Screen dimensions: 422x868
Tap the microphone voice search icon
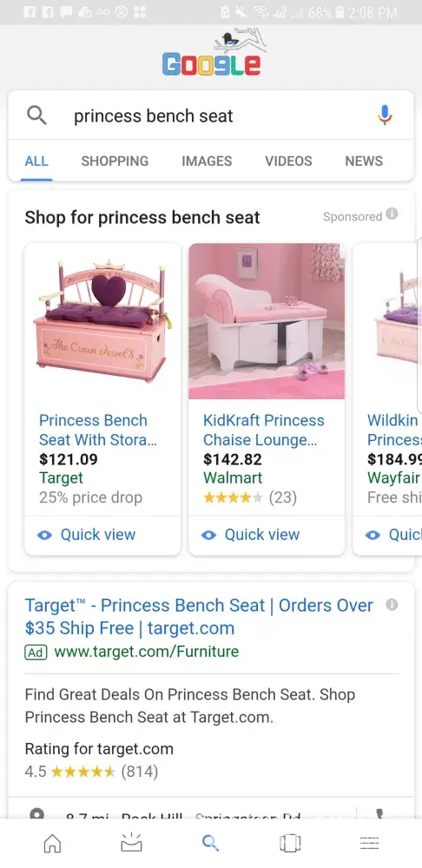[x=385, y=115]
